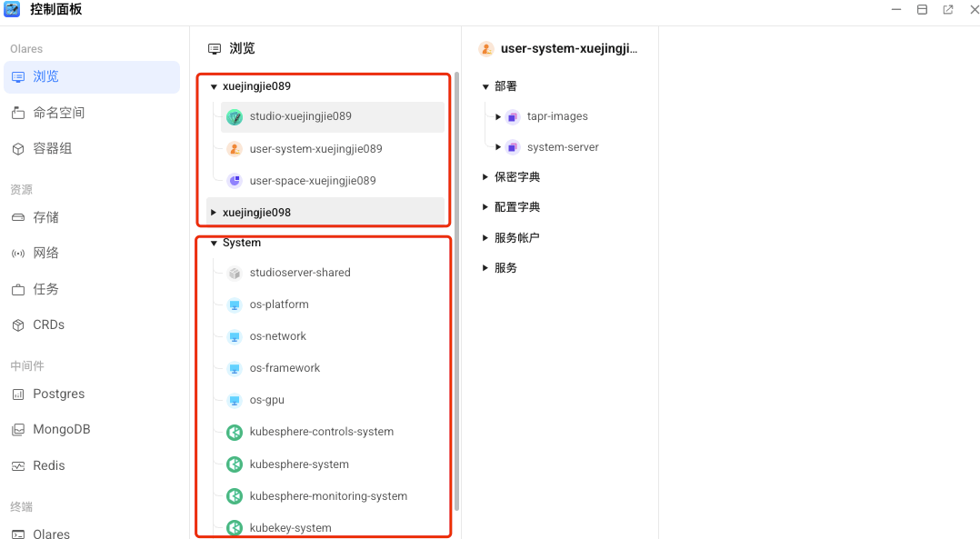
Task: Open the 网络 network section via its icon
Action: pyautogui.click(x=18, y=253)
